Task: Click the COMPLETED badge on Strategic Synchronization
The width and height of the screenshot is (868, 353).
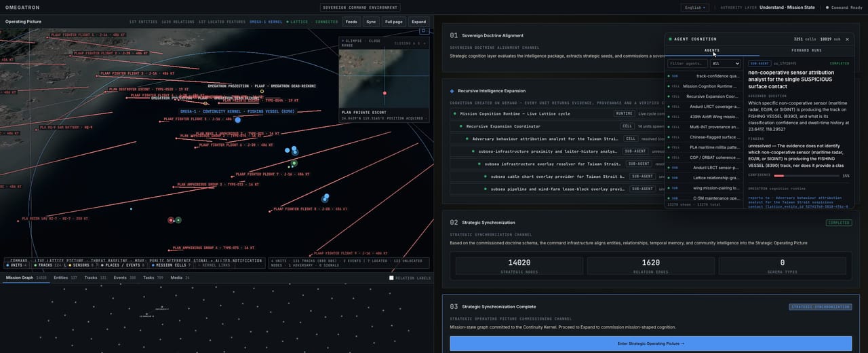Action: pyautogui.click(x=839, y=223)
